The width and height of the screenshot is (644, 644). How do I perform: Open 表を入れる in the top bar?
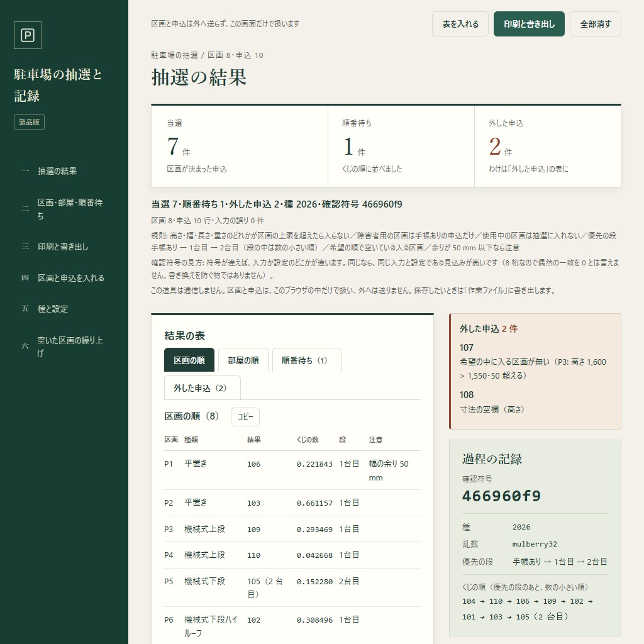460,25
